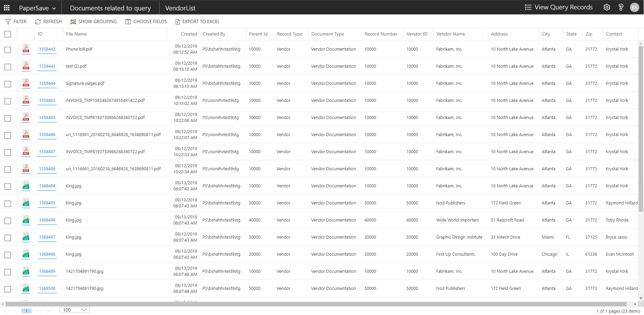This screenshot has height=315, width=644.
Task: Click the horizontal scrollbar at bottom
Action: (x=315, y=304)
